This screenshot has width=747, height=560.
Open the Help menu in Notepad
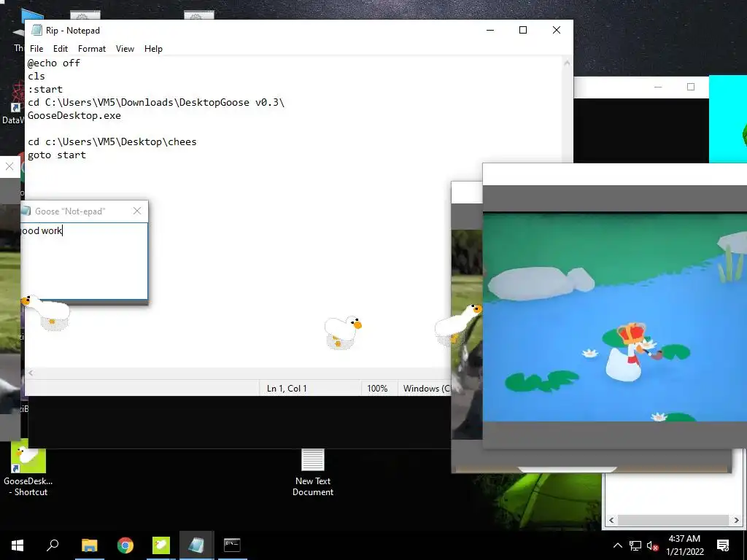[153, 49]
